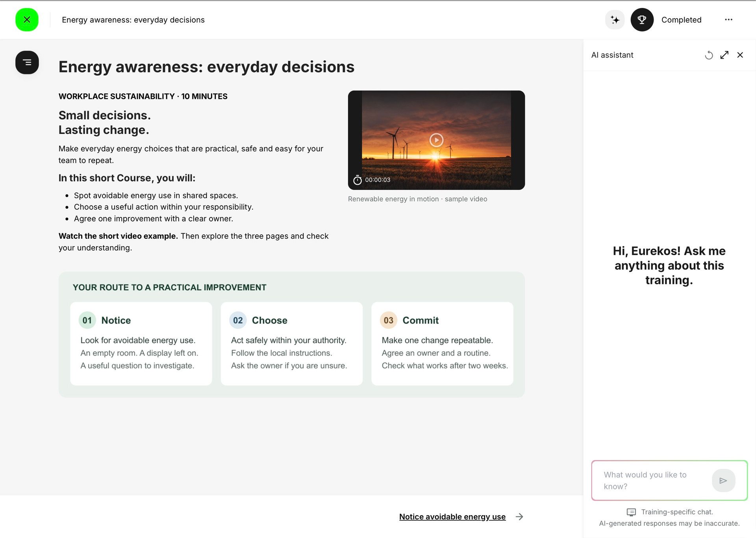Close the AI assistant panel
The height and width of the screenshot is (538, 756).
pos(740,55)
